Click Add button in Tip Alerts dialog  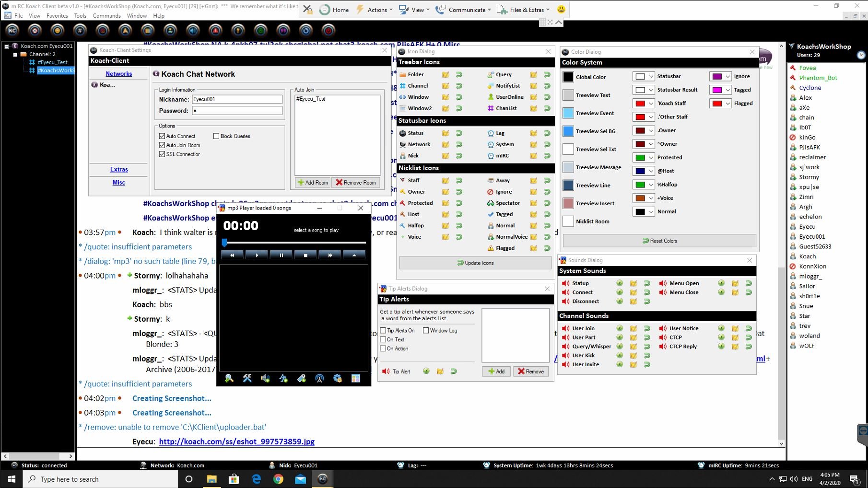(x=496, y=371)
